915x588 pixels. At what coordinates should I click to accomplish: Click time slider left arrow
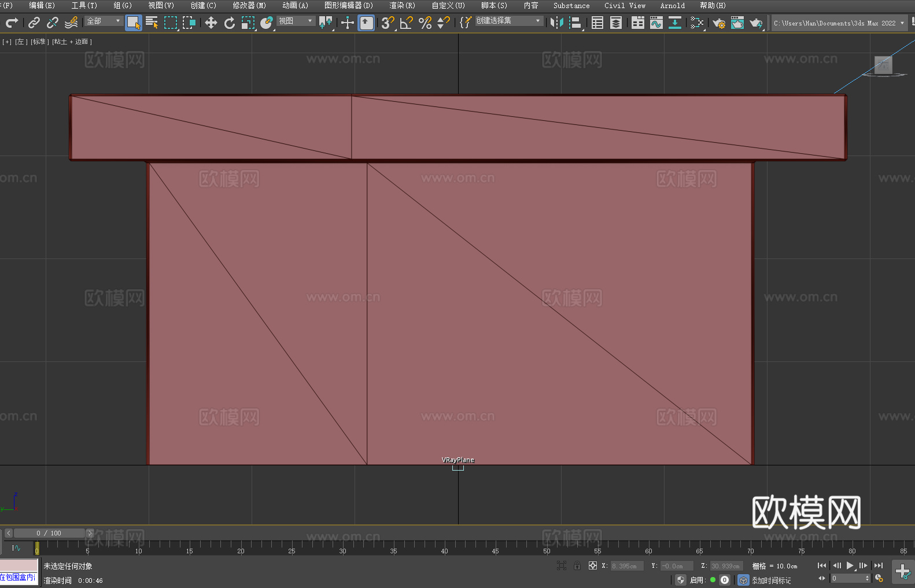point(9,533)
